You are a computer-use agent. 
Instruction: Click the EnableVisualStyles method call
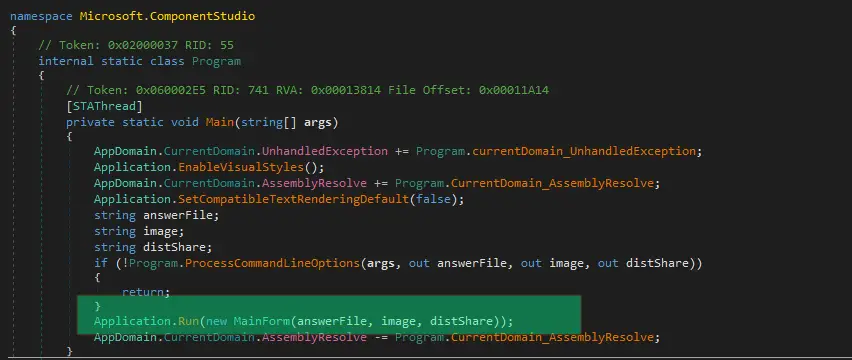click(x=241, y=167)
